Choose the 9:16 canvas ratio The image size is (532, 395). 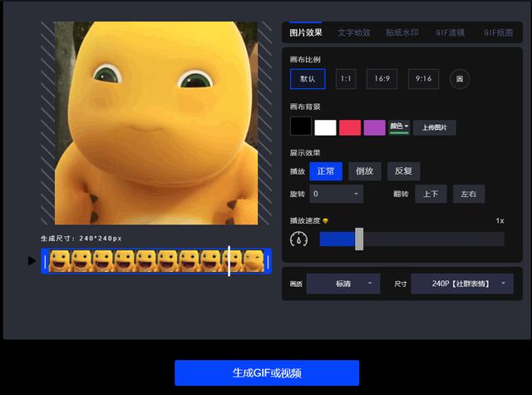click(423, 79)
